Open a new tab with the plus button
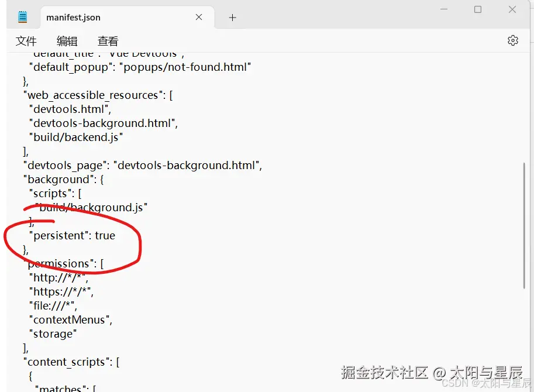The image size is (534, 392). click(232, 18)
